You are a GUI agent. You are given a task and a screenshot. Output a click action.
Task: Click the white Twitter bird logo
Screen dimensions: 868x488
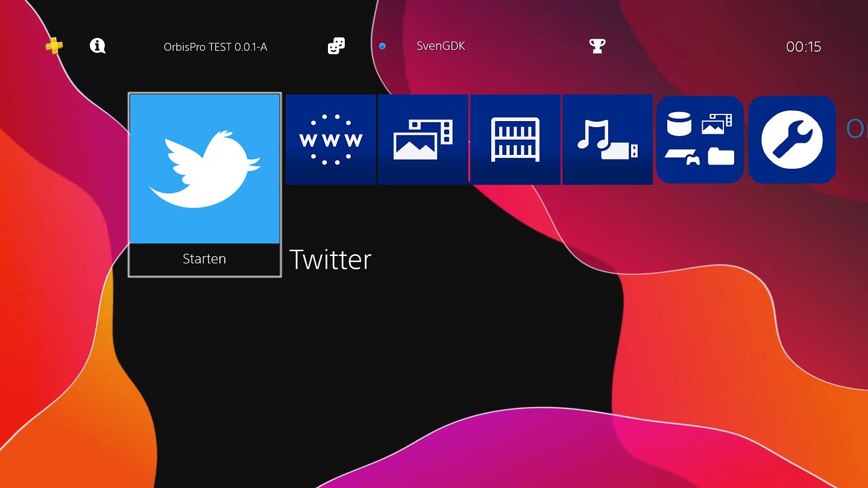point(204,169)
